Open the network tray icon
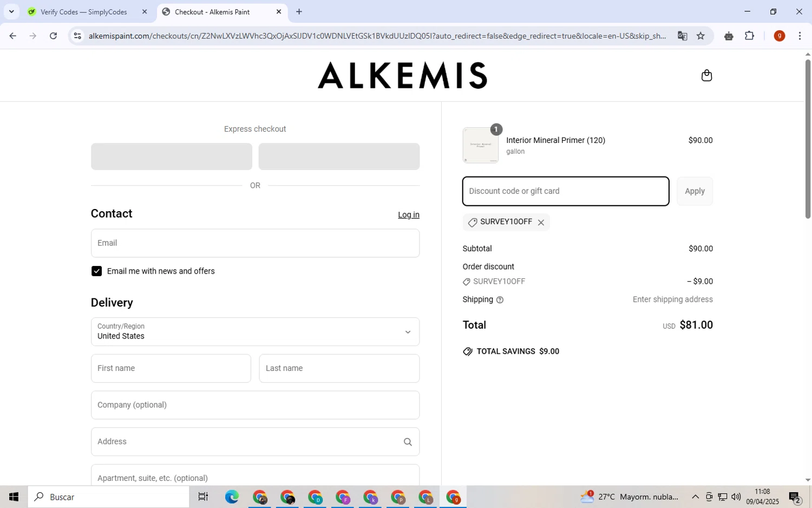This screenshot has height=508, width=812. pyautogui.click(x=722, y=497)
